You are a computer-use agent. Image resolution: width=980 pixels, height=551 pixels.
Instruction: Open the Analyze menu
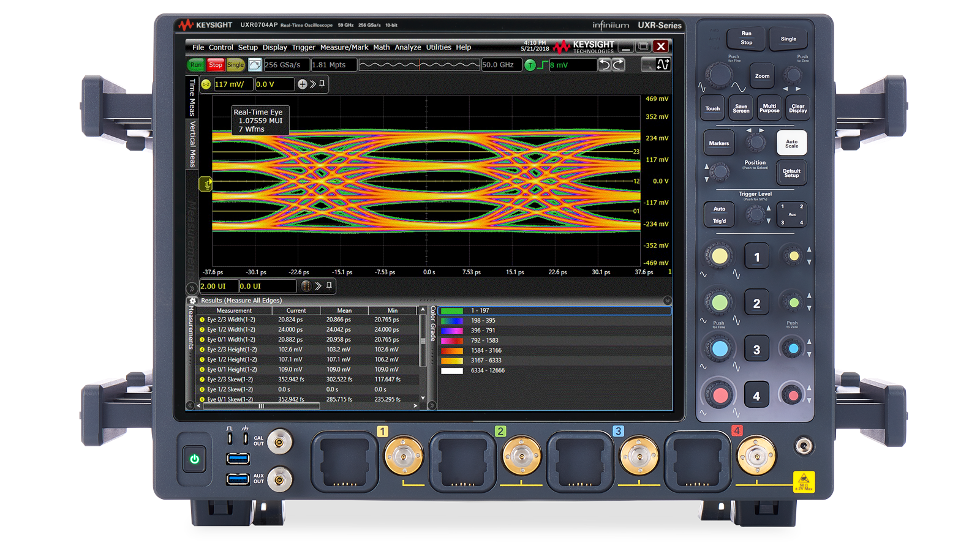tap(407, 47)
